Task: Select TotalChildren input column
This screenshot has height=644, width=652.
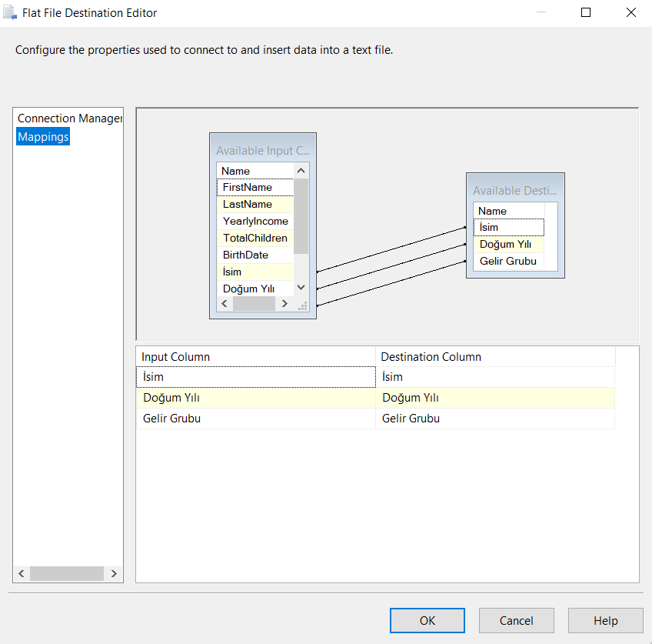Action: coord(255,238)
